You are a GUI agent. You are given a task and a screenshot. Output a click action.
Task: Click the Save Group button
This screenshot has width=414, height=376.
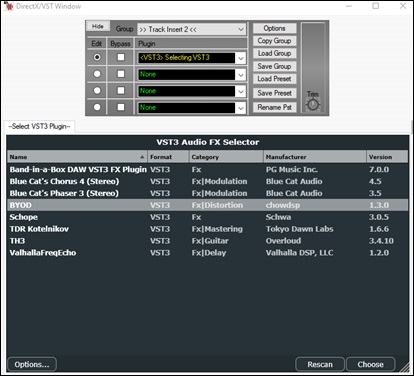point(274,66)
